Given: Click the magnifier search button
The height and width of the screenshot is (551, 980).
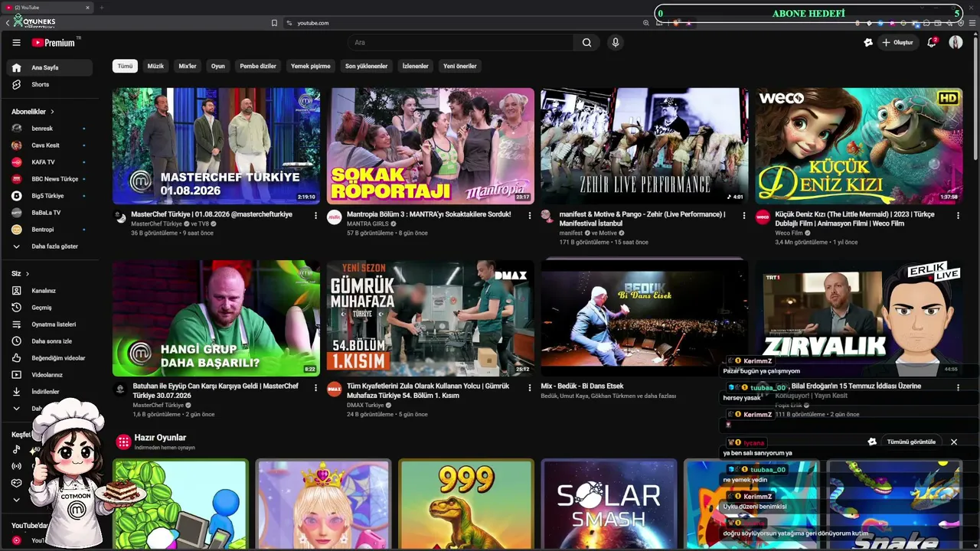Looking at the screenshot, I should pos(586,43).
